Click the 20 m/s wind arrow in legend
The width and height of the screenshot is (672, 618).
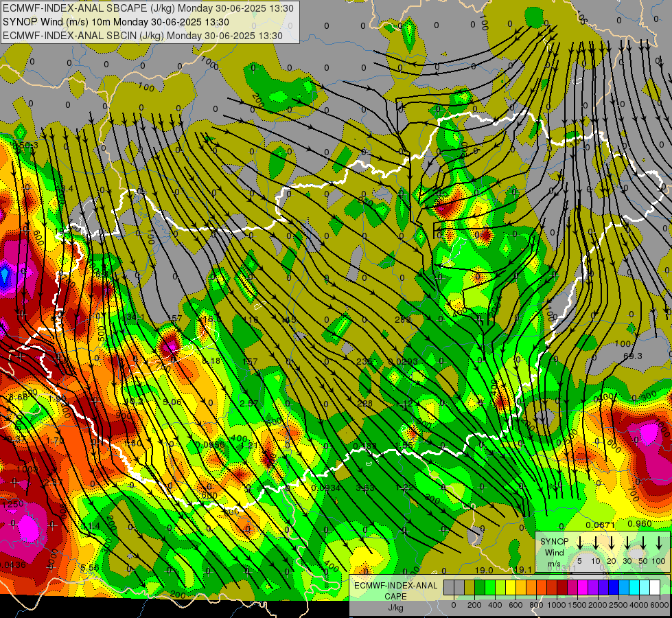(611, 543)
